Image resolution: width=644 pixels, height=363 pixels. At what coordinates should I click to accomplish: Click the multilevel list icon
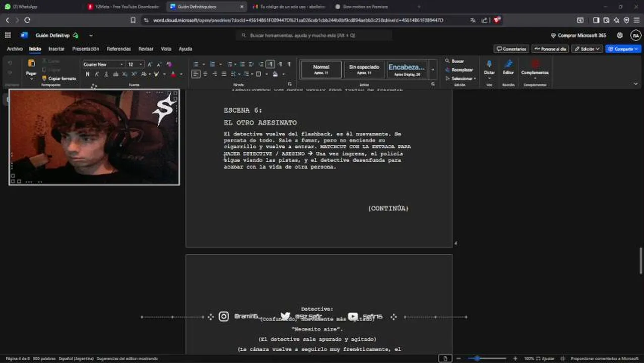click(x=229, y=64)
